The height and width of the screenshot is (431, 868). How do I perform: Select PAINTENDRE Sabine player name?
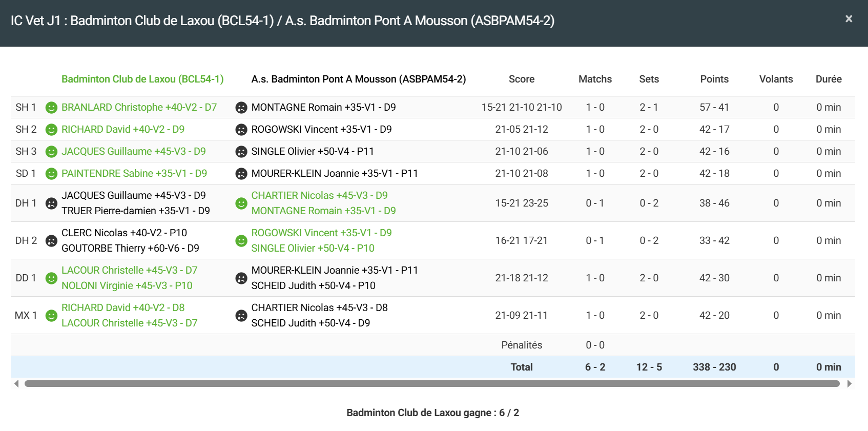coord(134,173)
